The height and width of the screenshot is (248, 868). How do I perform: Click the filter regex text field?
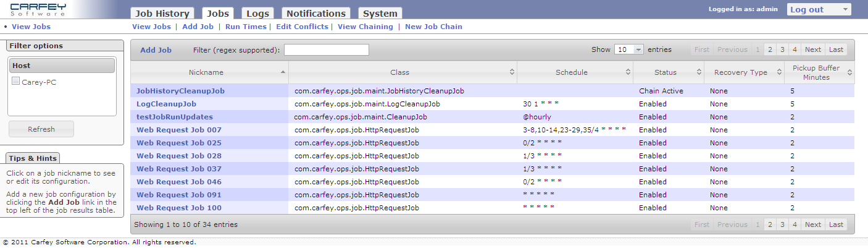point(326,50)
